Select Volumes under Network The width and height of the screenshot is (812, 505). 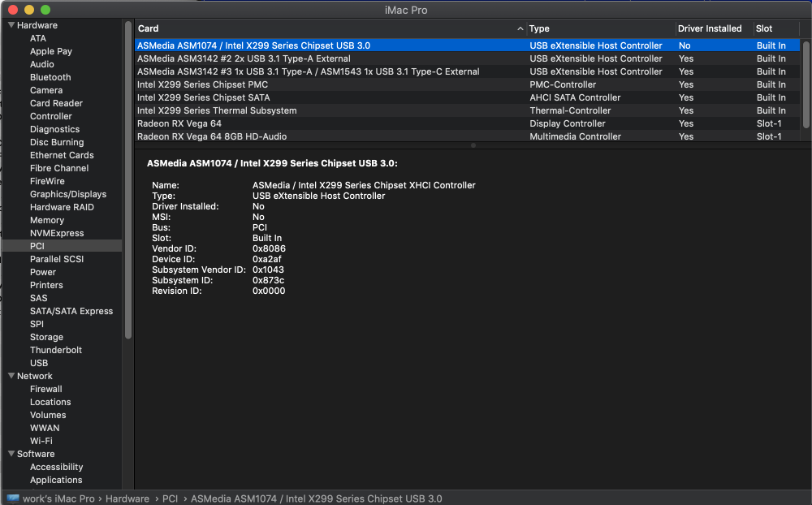coord(48,415)
